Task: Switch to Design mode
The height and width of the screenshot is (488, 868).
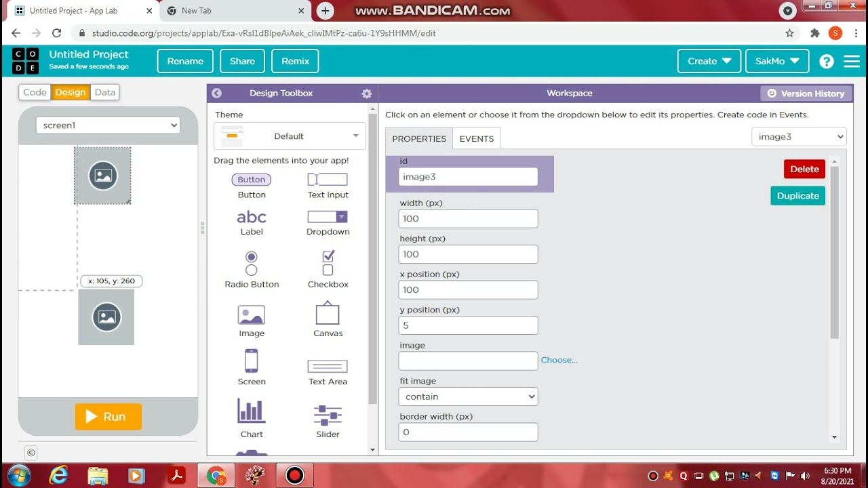Action: pyautogui.click(x=71, y=92)
